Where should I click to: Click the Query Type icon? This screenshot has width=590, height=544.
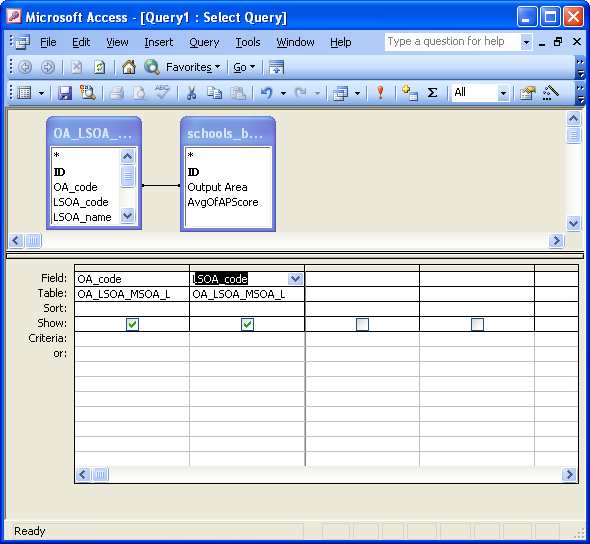click(x=341, y=93)
